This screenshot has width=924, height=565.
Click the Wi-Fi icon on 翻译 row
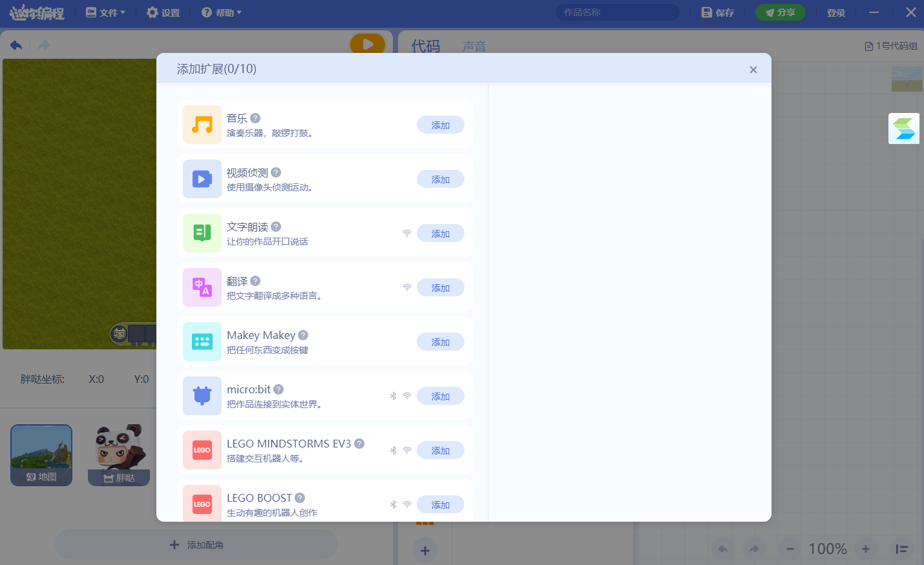click(x=407, y=287)
